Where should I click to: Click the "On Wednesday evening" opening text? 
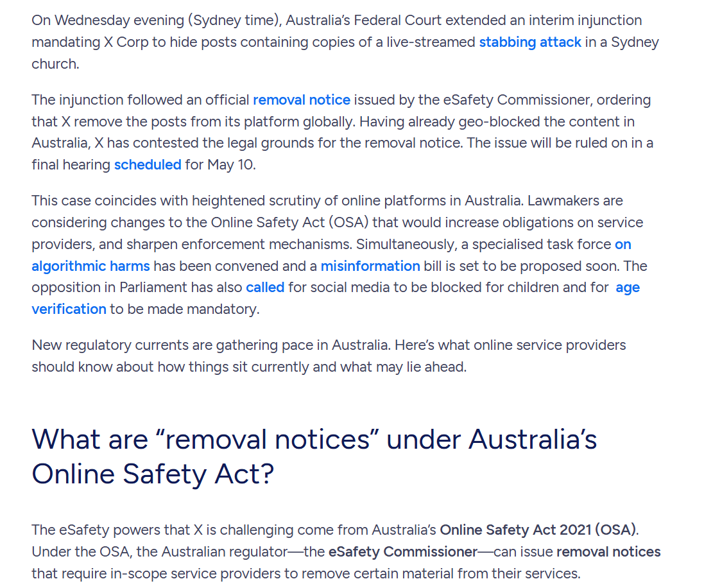(x=108, y=20)
